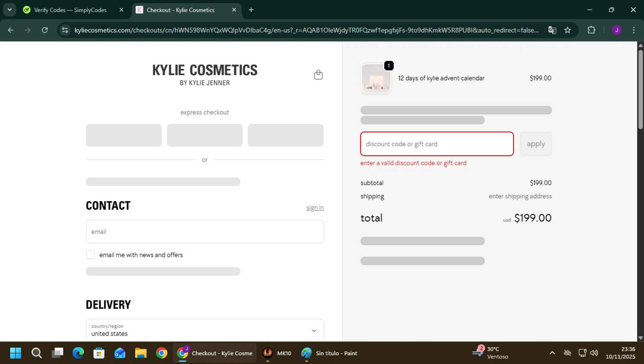The width and height of the screenshot is (644, 364).
Task: Open network status tray icon
Action: point(582,353)
